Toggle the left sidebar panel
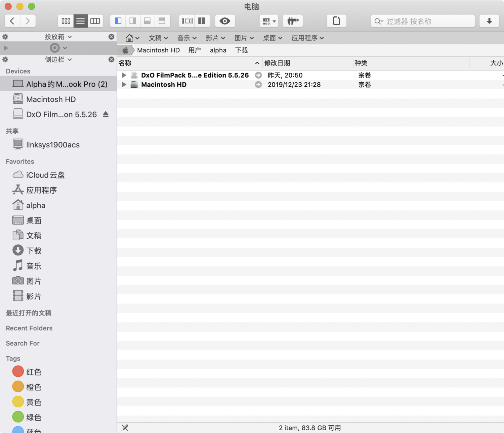 point(118,21)
